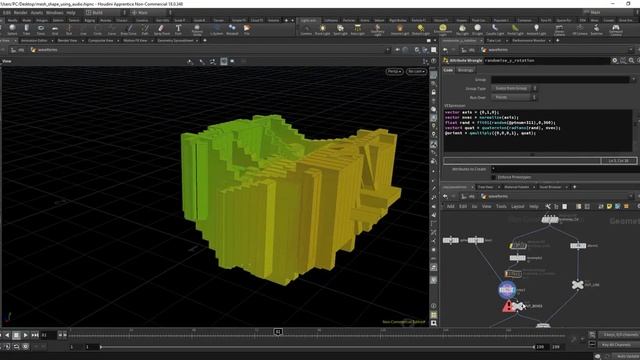
Task: Toggle real-time playback button on timeline
Action: (x=25, y=347)
